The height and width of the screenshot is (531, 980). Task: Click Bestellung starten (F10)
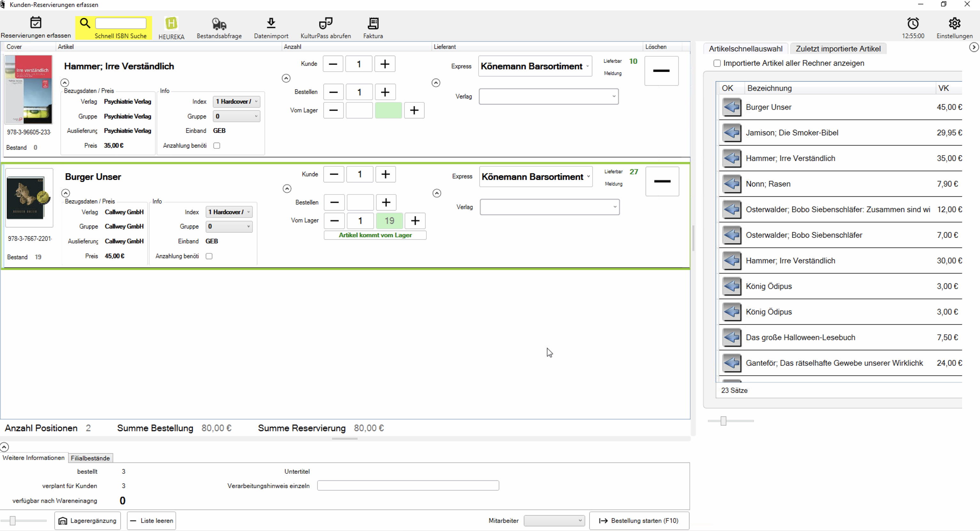pos(639,521)
